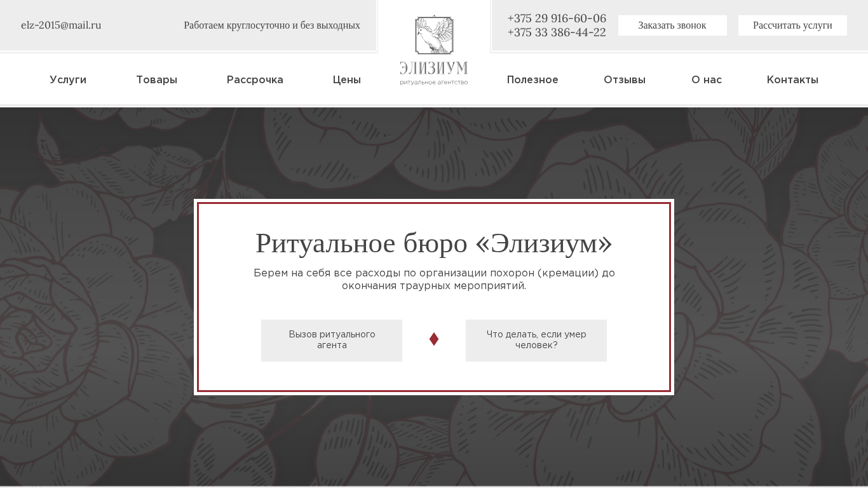Call the number +375 29 916-60-06

557,18
